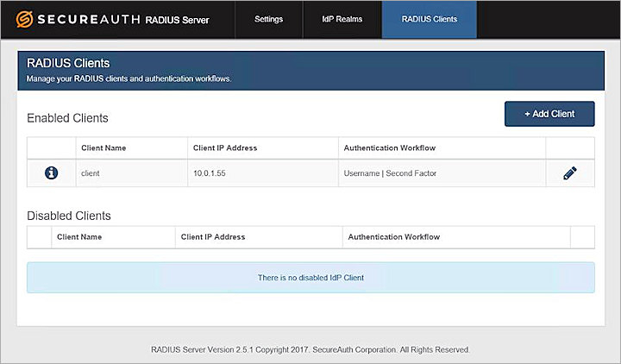Click 'Username | Second Factor' workflow cell
621x364 pixels.
point(442,173)
